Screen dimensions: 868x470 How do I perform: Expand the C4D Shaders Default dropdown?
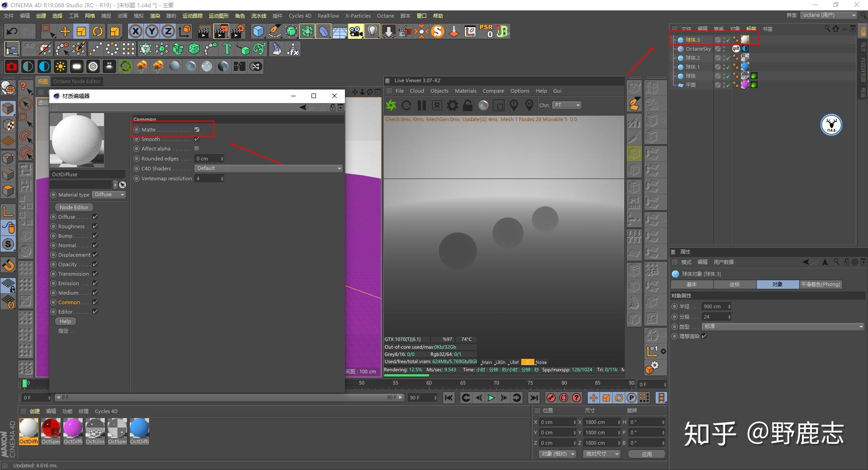[x=269, y=169]
